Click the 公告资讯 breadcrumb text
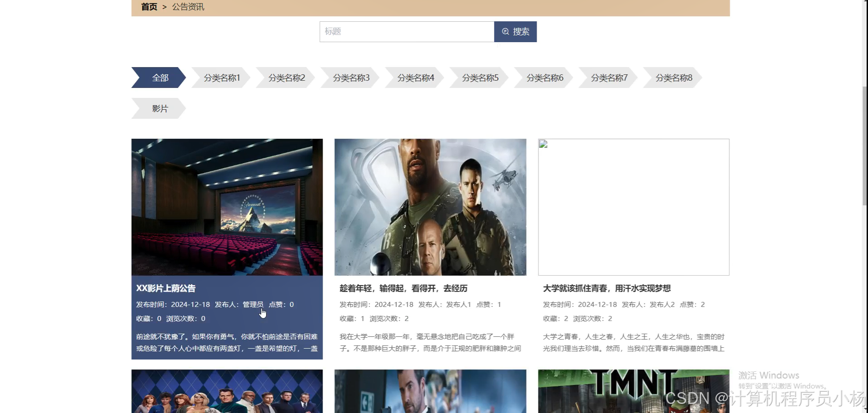This screenshot has width=868, height=413. click(x=188, y=7)
